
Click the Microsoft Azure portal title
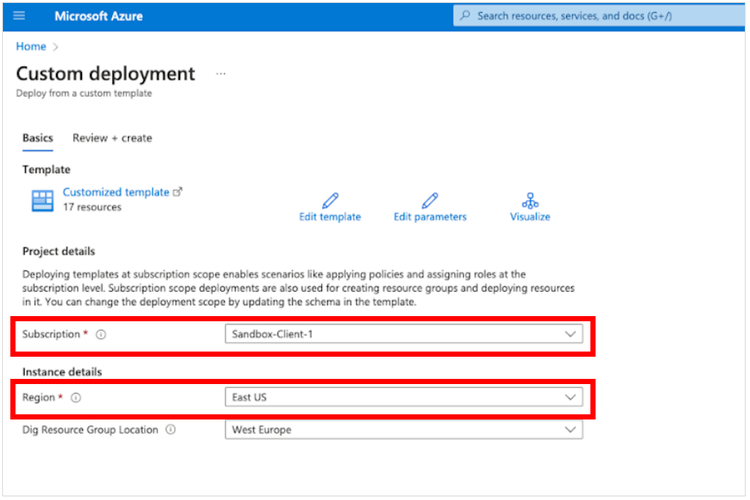(x=99, y=16)
